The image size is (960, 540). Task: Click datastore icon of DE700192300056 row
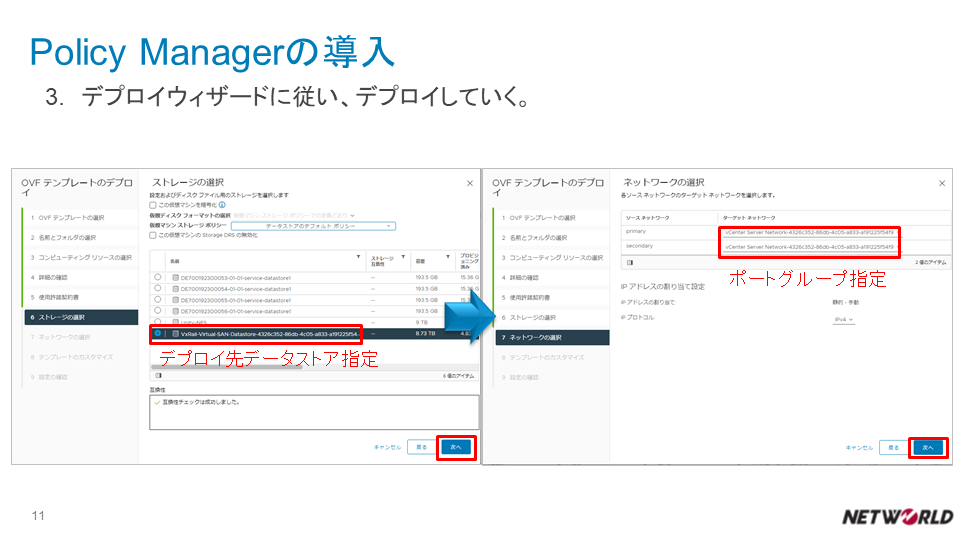pyautogui.click(x=176, y=311)
